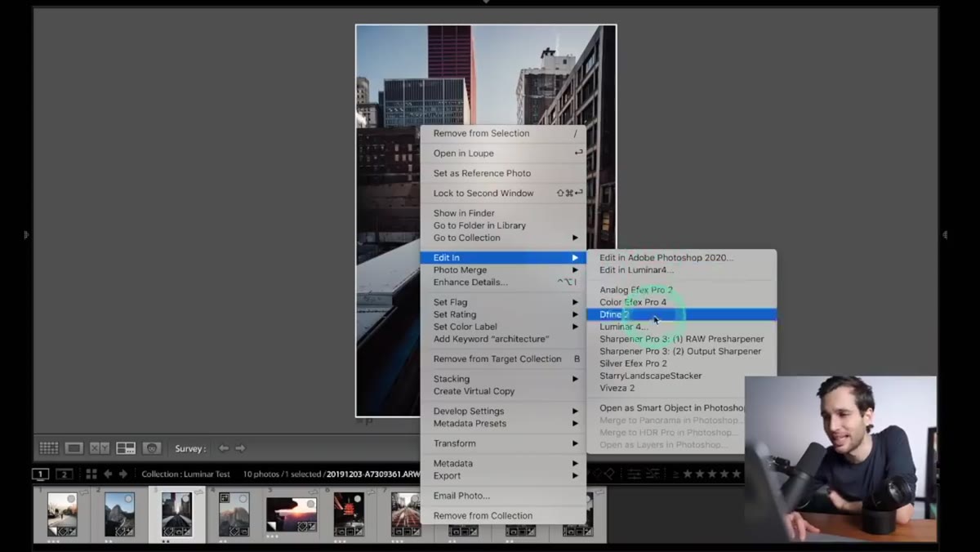Viewport: 980px width, 552px height.
Task: Switch to Loupe view icon in toolbar
Action: tap(74, 448)
